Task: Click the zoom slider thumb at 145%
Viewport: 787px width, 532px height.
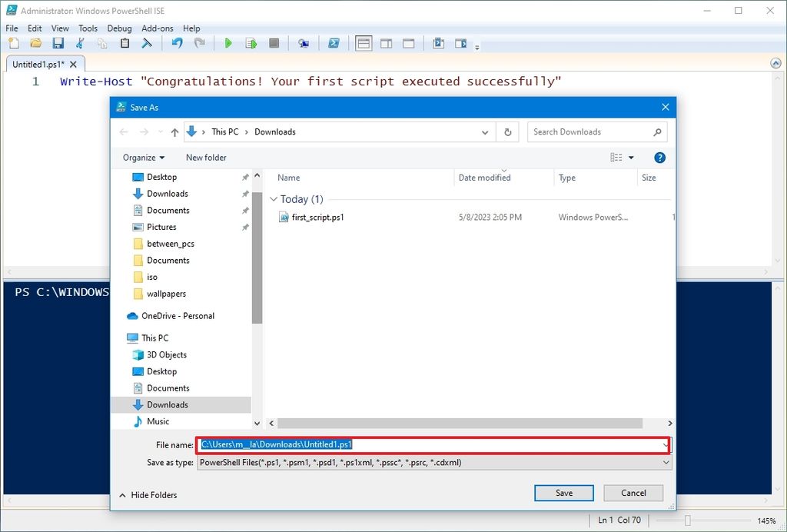Action: [x=688, y=521]
